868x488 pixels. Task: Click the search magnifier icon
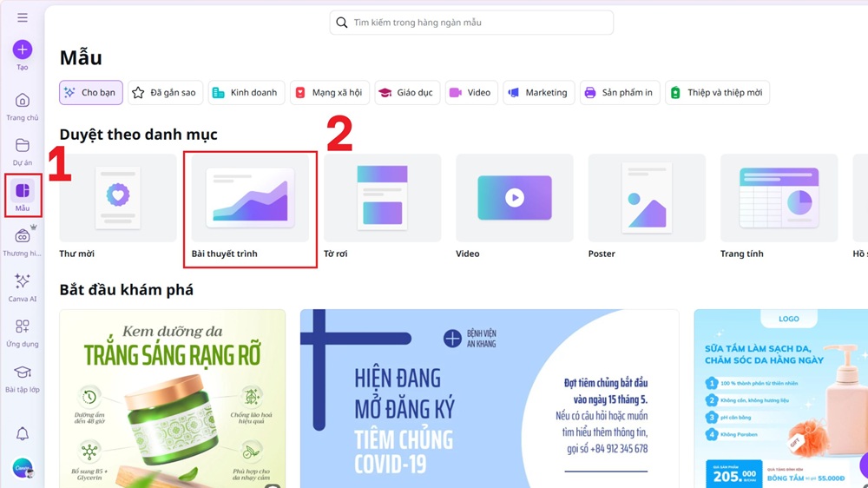pyautogui.click(x=341, y=23)
